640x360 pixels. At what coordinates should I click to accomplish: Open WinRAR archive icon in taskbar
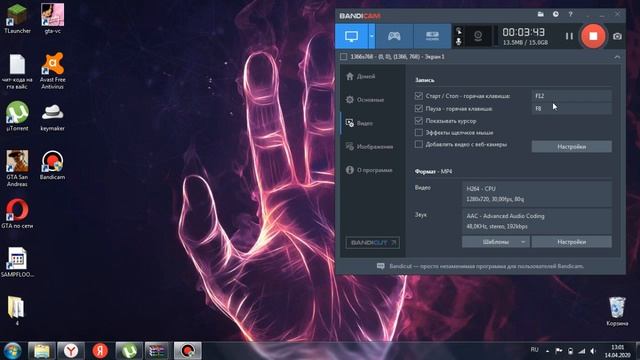click(157, 351)
